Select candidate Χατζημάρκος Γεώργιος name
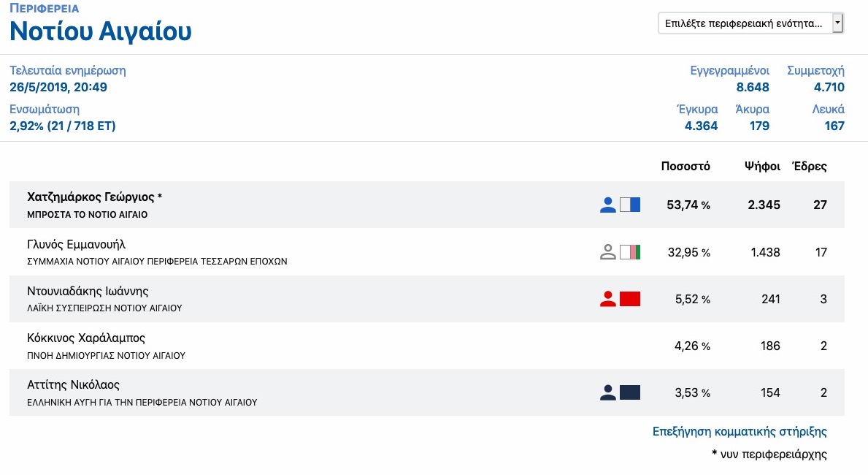 tap(91, 197)
